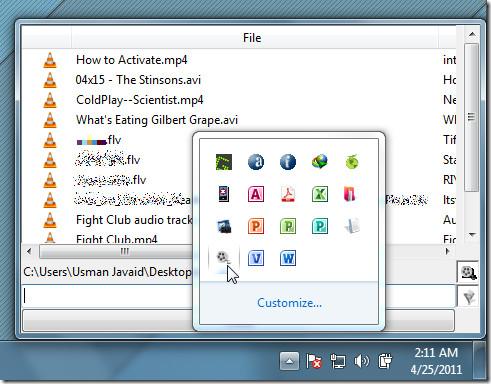Select How to Activate.mp4 in list
491x384 pixels.
132,60
